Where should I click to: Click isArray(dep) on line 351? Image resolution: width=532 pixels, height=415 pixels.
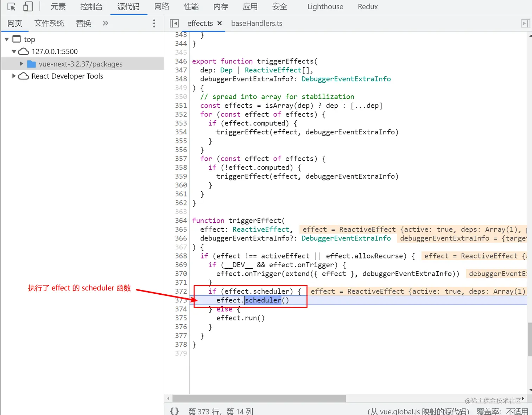[x=289, y=106]
